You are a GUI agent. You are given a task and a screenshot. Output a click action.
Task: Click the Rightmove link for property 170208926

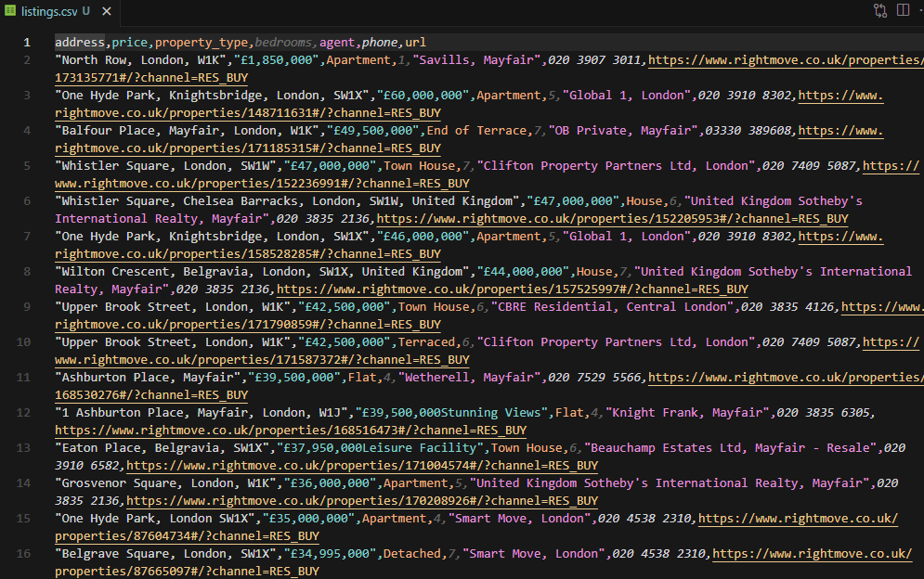click(362, 501)
